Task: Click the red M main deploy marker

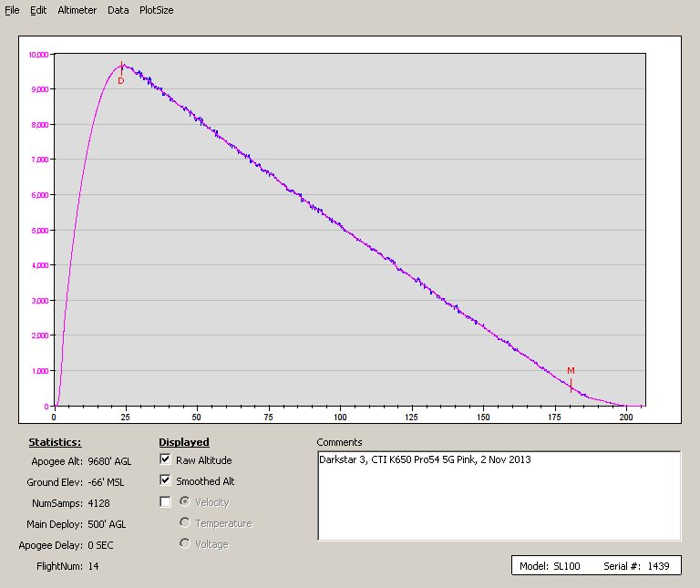Action: pyautogui.click(x=571, y=370)
